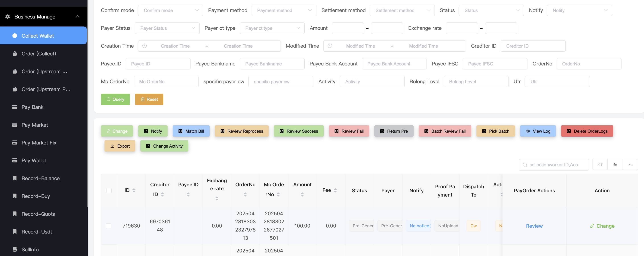Open the Confirm mode dropdown
Image resolution: width=644 pixels, height=256 pixels.
pos(170,10)
